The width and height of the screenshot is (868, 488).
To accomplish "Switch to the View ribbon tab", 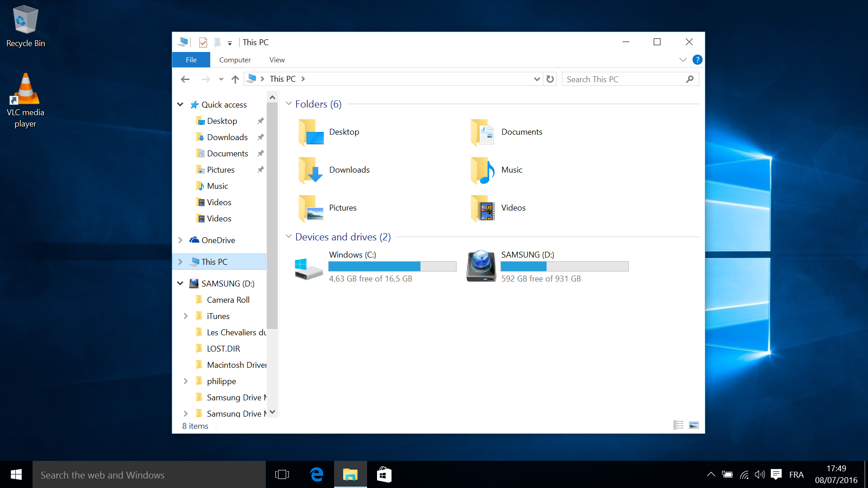I will (x=277, y=60).
